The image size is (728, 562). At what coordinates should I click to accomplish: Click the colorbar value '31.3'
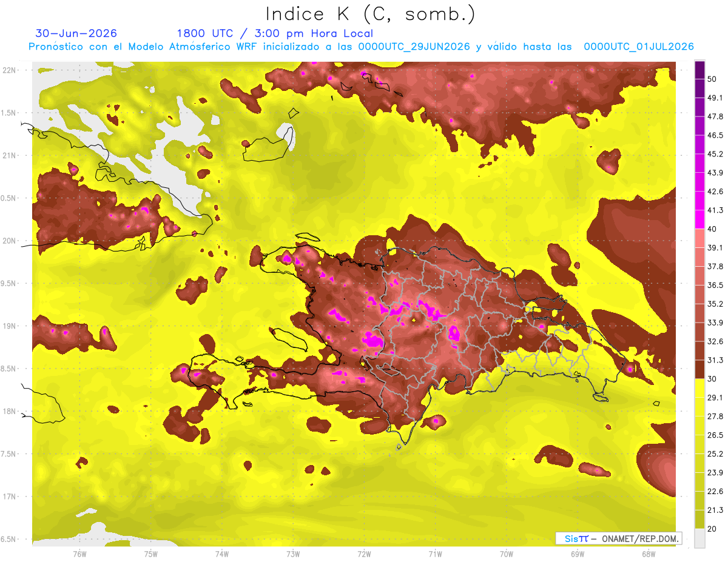(x=715, y=360)
